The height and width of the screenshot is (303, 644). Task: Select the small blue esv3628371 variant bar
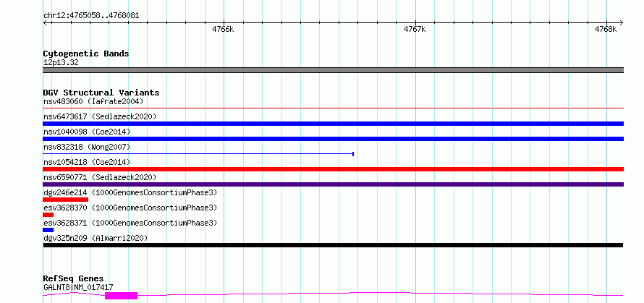[x=48, y=230]
